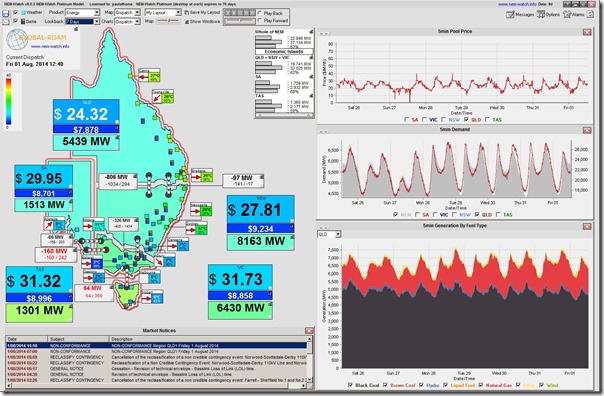Select the first NON-CONFORMANCE market notice row

156,346
